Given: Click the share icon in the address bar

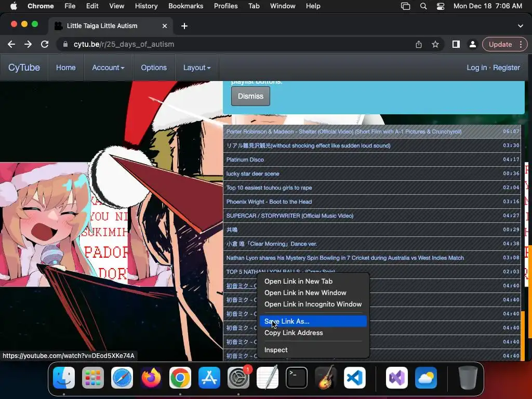Looking at the screenshot, I should [x=419, y=45].
